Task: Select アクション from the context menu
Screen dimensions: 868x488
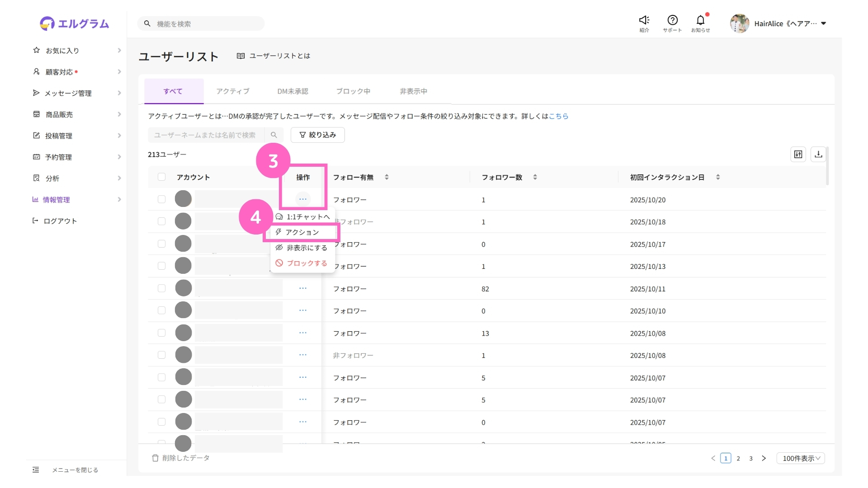Action: (x=302, y=232)
